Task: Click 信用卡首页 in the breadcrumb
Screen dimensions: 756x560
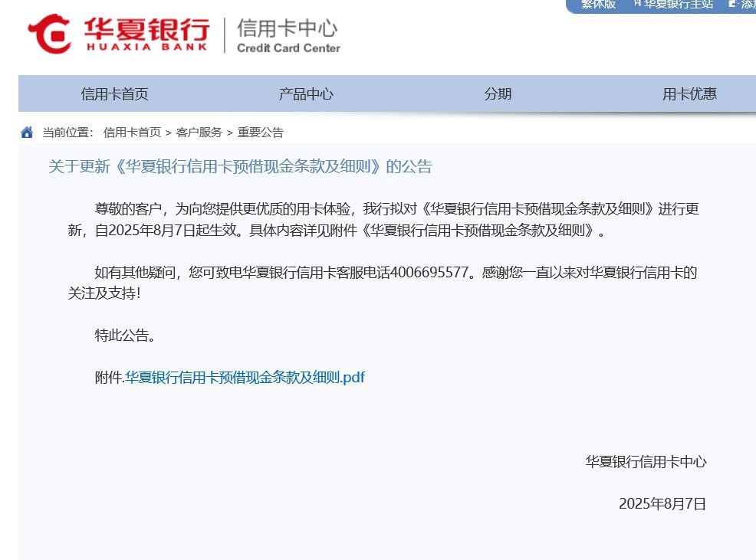Action: 132,133
